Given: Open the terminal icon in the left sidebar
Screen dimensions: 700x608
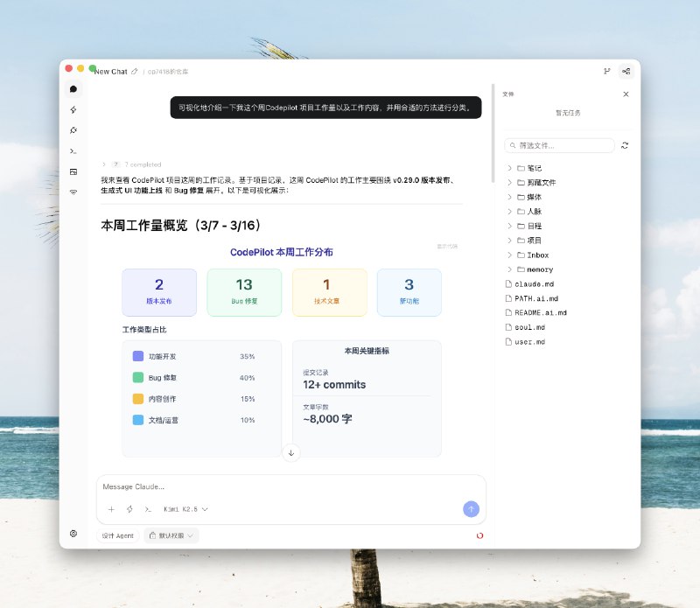Looking at the screenshot, I should pos(73,150).
